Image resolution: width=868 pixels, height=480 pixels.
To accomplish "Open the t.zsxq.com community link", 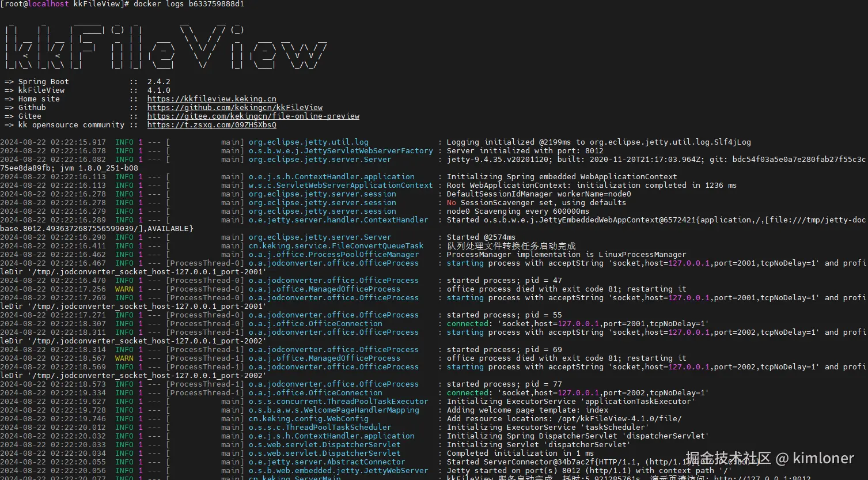I will (x=211, y=124).
